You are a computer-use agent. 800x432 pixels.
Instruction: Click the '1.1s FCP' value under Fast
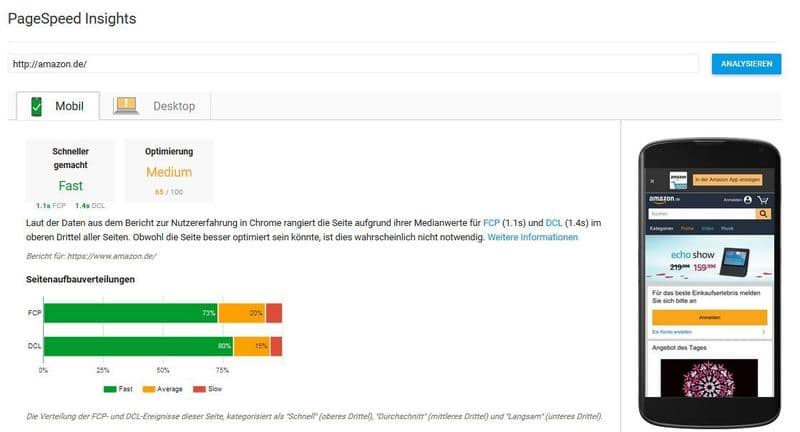[x=51, y=206]
